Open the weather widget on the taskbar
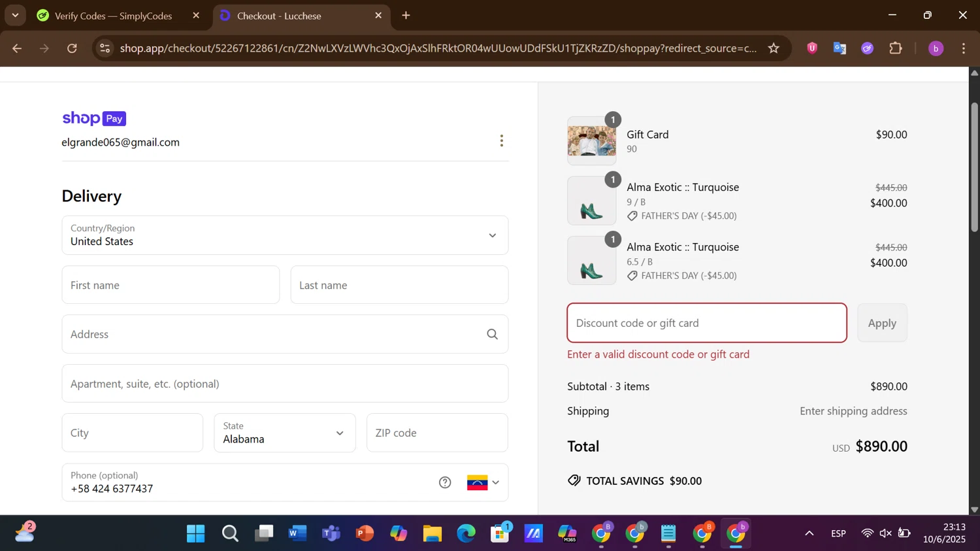Image resolution: width=980 pixels, height=551 pixels. click(x=25, y=533)
